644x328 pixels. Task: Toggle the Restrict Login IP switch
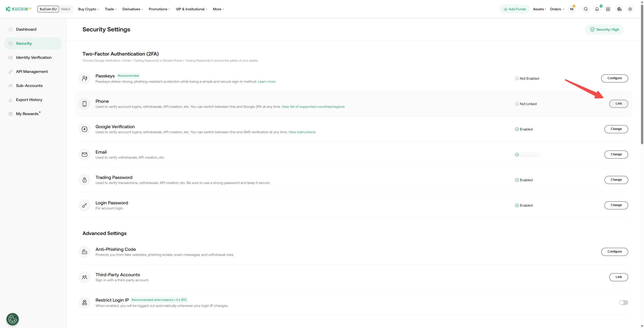tap(623, 303)
